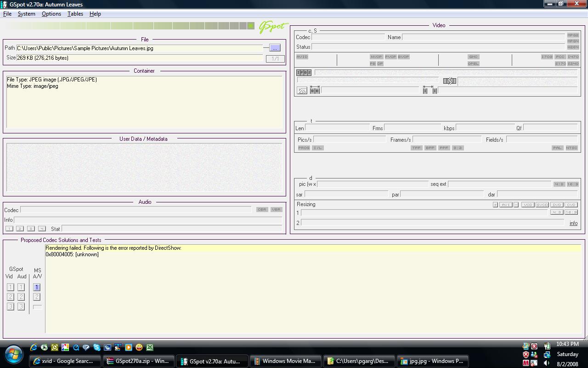The width and height of the screenshot is (588, 368).
Task: Click GSpot Aud render test 1
Action: [x=21, y=287]
